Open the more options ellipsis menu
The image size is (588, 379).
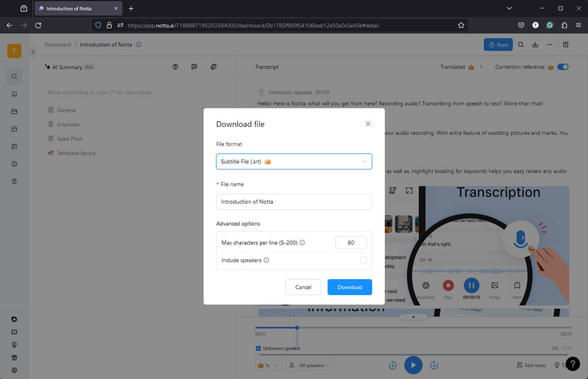(x=549, y=45)
